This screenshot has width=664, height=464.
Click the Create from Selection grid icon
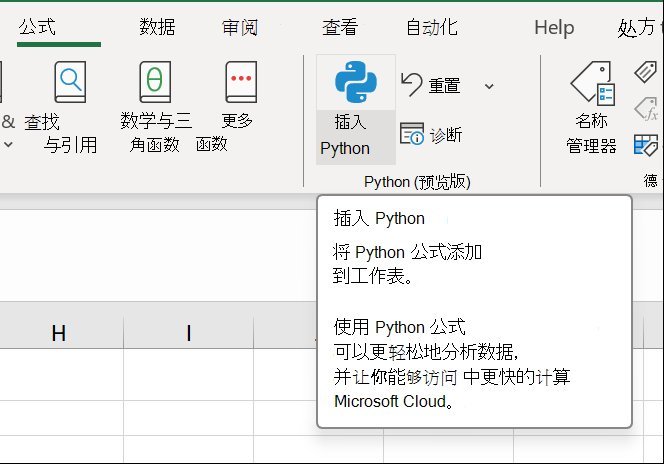click(646, 145)
